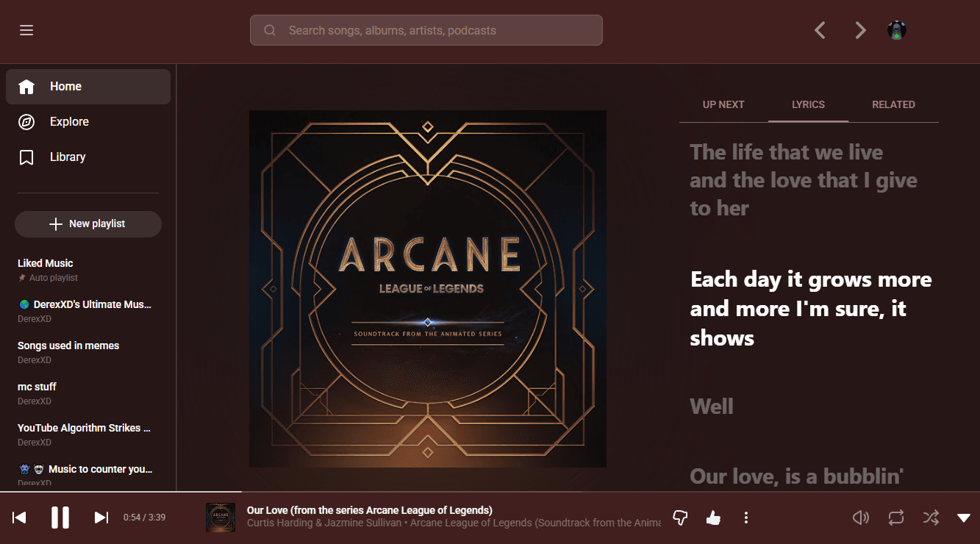980x544 pixels.
Task: Toggle repeat mode for playback
Action: click(x=895, y=518)
